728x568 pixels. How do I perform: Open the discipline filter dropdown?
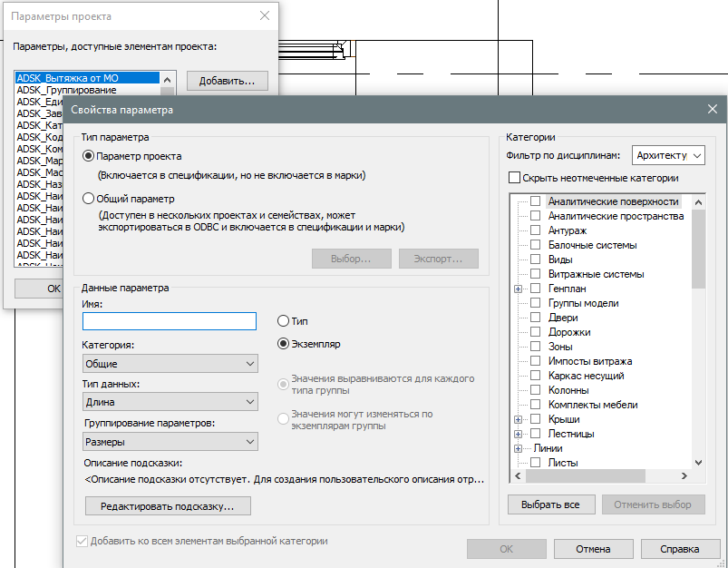point(669,155)
